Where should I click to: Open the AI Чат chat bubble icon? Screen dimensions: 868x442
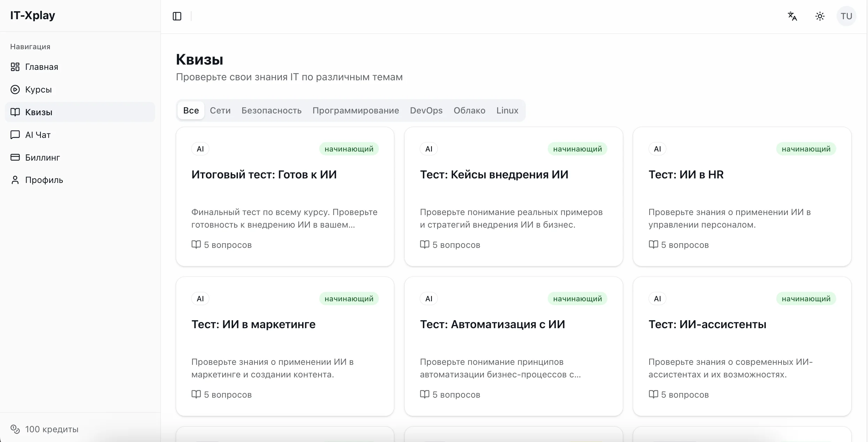coord(15,134)
